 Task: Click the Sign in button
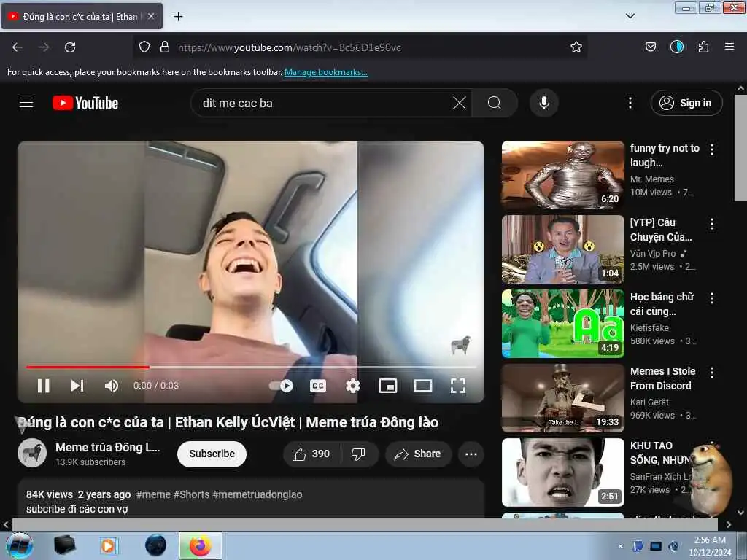tap(686, 103)
